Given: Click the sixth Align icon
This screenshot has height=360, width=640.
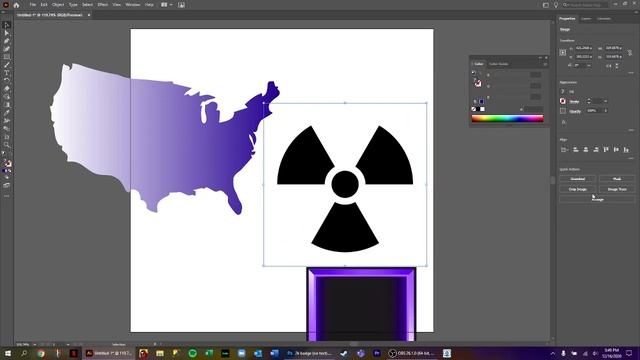Looking at the screenshot, I should (x=616, y=150).
